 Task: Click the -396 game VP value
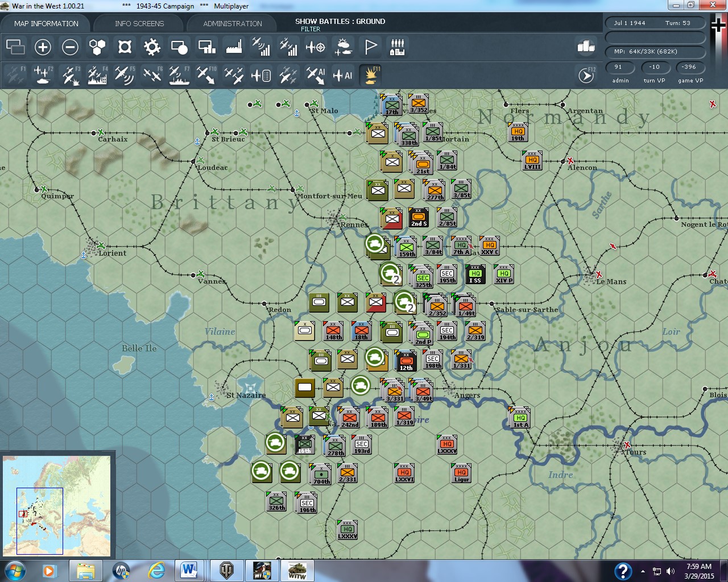tap(689, 67)
